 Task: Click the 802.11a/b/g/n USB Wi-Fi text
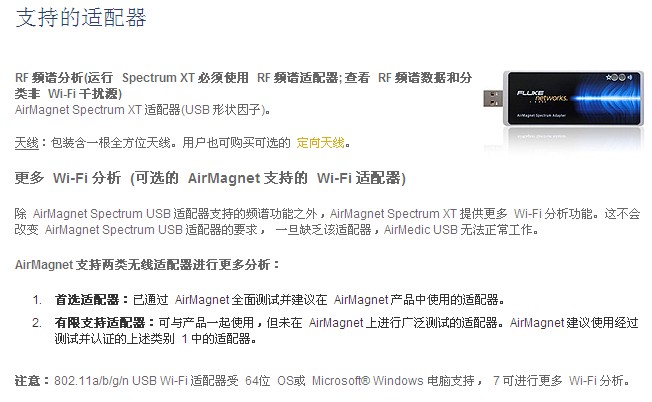coord(121,380)
